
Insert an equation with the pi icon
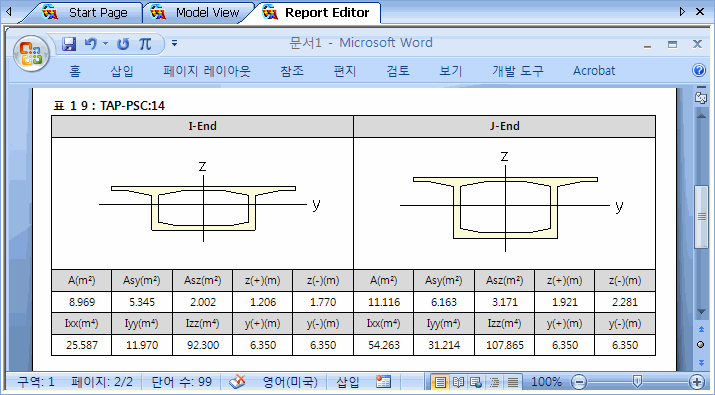(145, 44)
